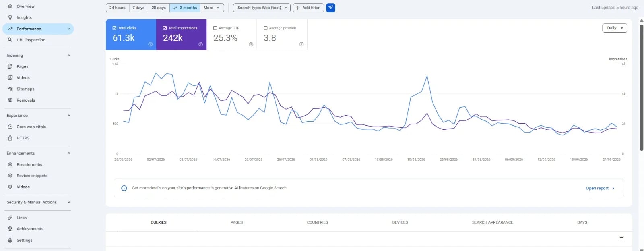Collapse the Experience section
This screenshot has height=251, width=644.
69,116
